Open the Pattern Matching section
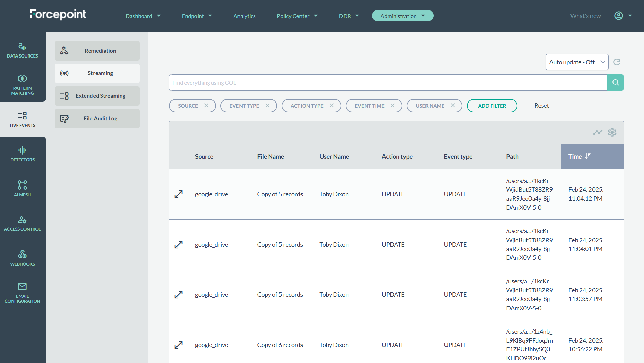Image resolution: width=644 pixels, height=363 pixels. point(22,85)
